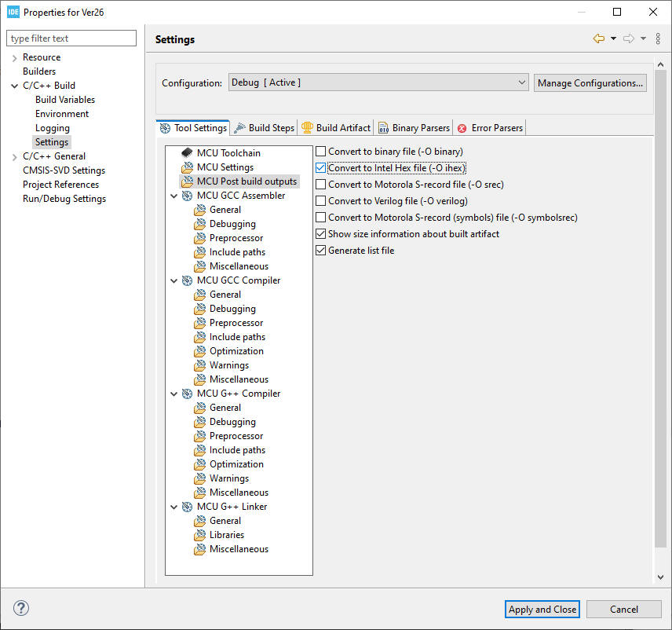Click Manage Configurations button
Viewport: 672px width, 630px height.
click(590, 82)
